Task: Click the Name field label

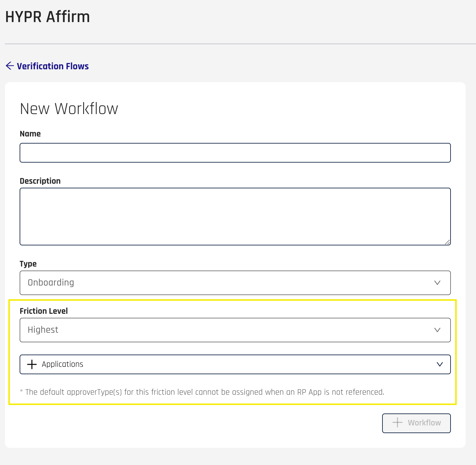Action: point(30,134)
